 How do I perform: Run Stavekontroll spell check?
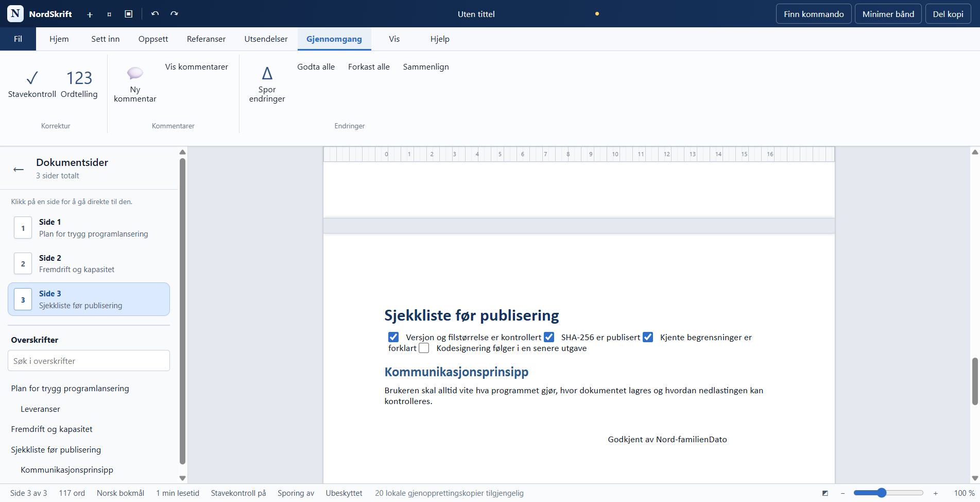32,85
